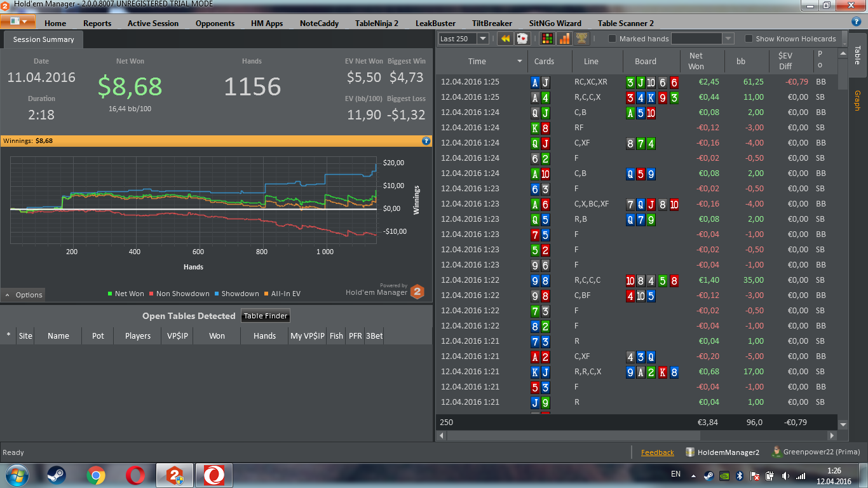Screen dimensions: 868x488
Task: Click the Action Center flag tray icon
Action: point(756,475)
